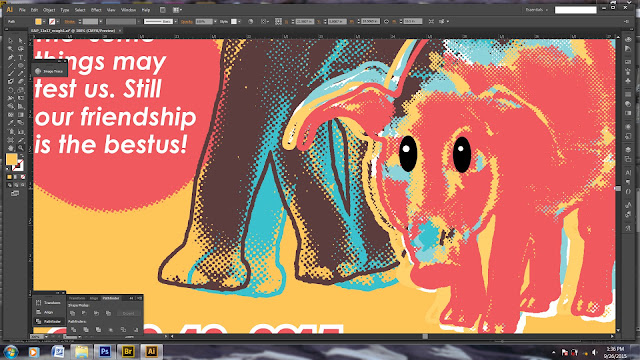Image resolution: width=640 pixels, height=360 pixels.
Task: Click Trim in Pathfinders row
Action: pos(86,329)
